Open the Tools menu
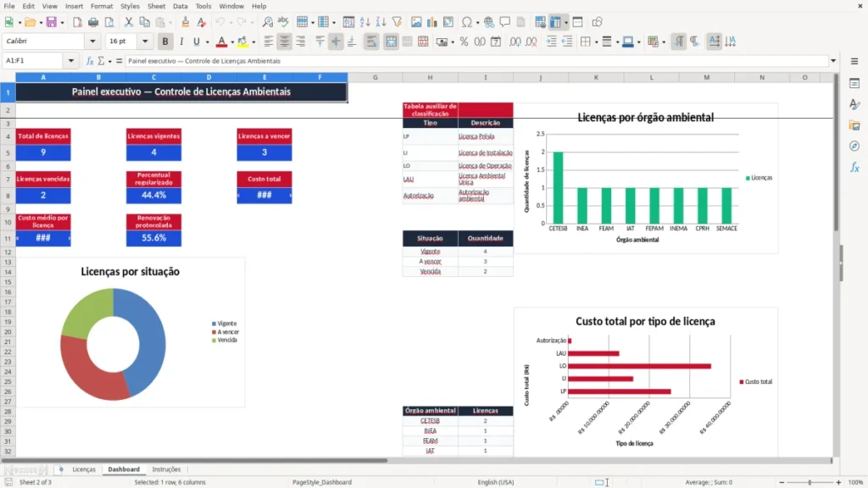 [x=203, y=6]
